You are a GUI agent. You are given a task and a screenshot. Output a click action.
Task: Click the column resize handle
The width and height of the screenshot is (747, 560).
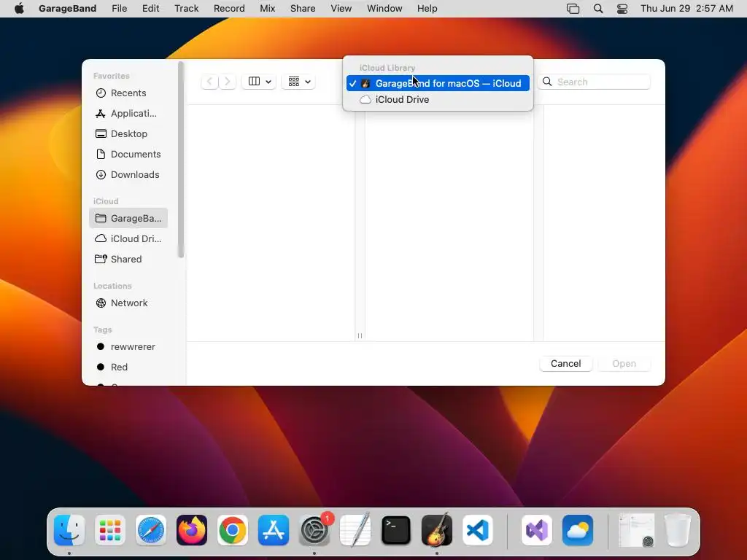(360, 335)
